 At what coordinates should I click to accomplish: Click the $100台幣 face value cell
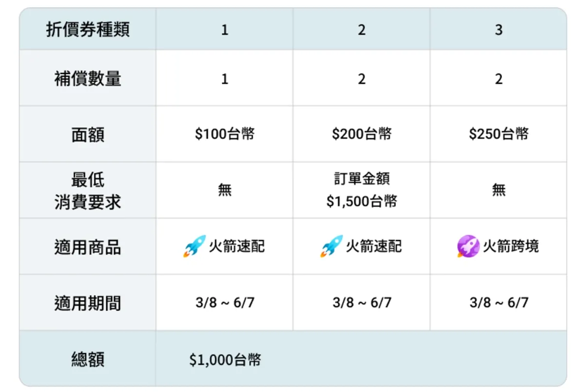pyautogui.click(x=225, y=134)
